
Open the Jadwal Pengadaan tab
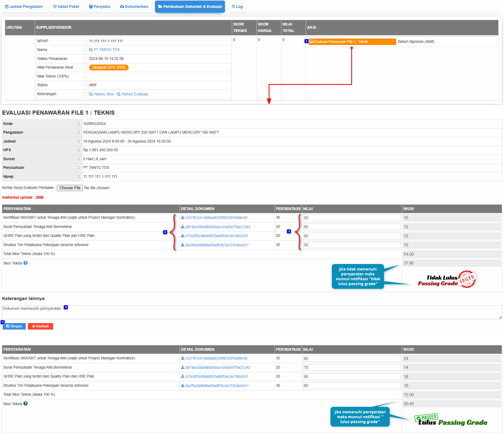click(24, 7)
